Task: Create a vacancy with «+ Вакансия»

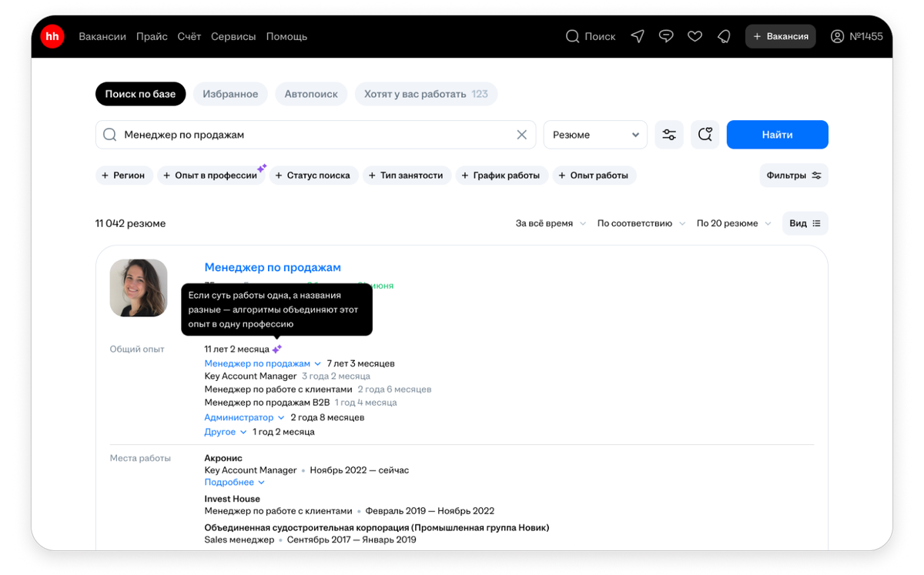Action: coord(780,36)
